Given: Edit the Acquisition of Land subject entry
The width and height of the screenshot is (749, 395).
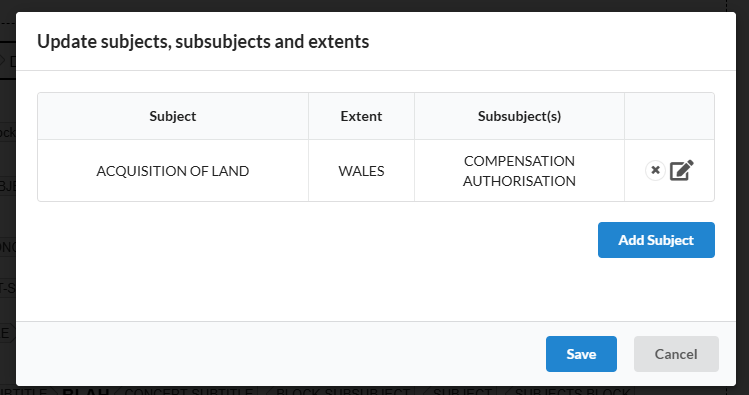Looking at the screenshot, I should click(x=682, y=171).
